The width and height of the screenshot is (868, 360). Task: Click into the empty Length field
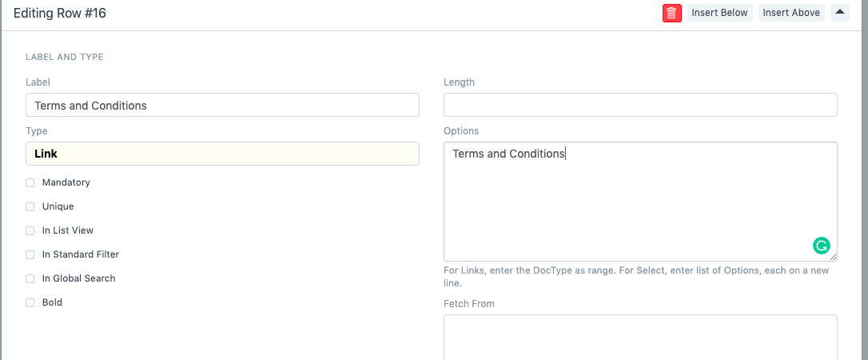tap(640, 105)
